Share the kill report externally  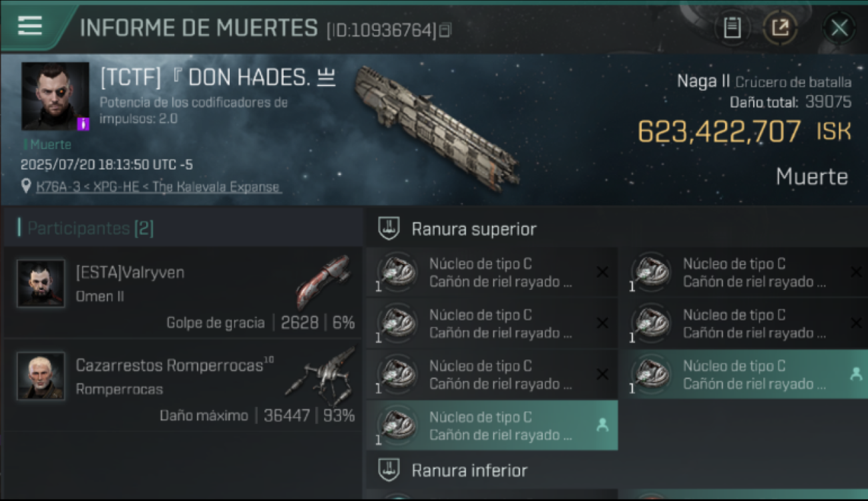780,28
